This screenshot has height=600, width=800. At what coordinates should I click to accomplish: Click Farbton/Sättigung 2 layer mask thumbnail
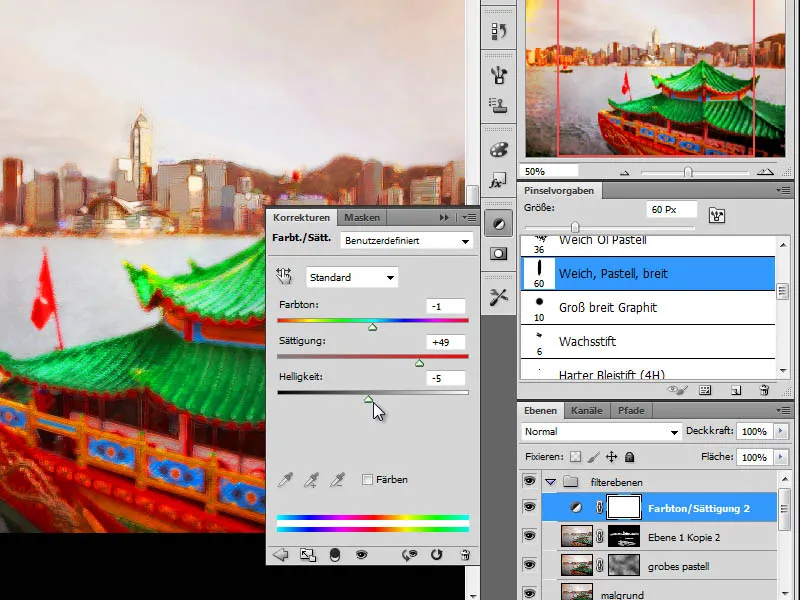(623, 508)
